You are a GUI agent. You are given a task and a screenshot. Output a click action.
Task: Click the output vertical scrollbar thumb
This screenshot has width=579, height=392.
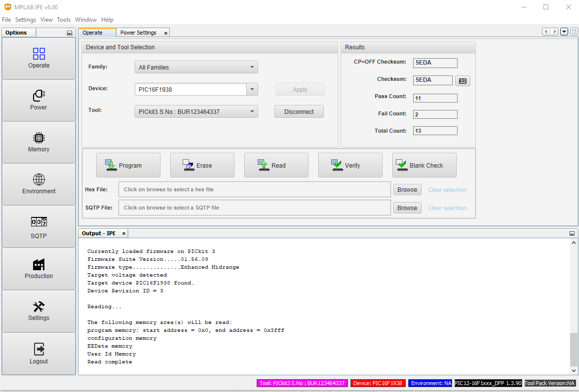[573, 349]
